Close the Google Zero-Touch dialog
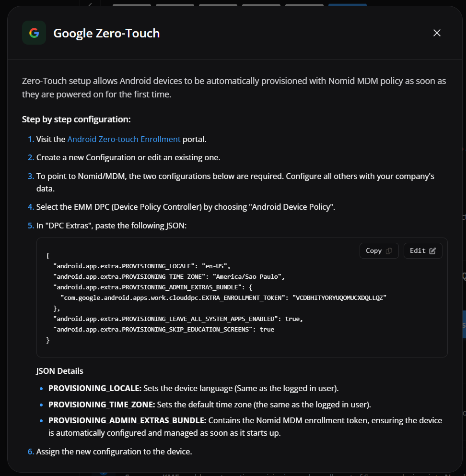 tap(437, 33)
